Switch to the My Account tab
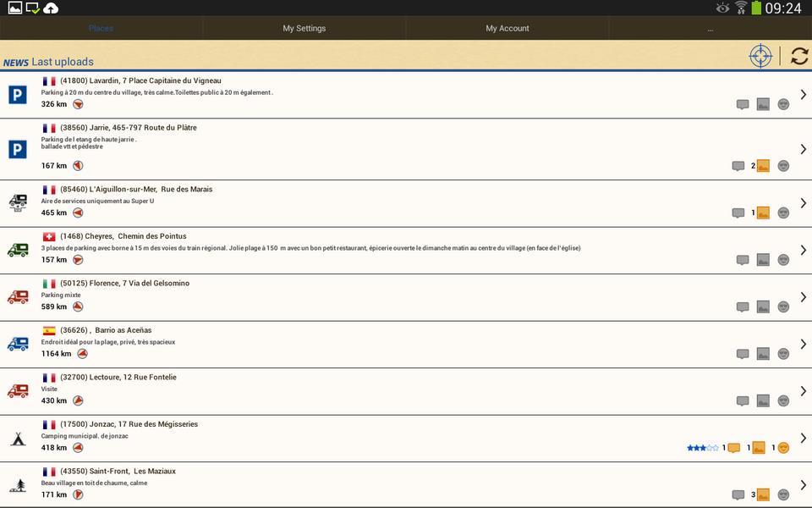The image size is (812, 508). 507,28
